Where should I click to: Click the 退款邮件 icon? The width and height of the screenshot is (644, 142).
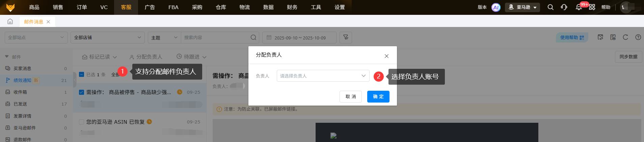tap(8, 139)
